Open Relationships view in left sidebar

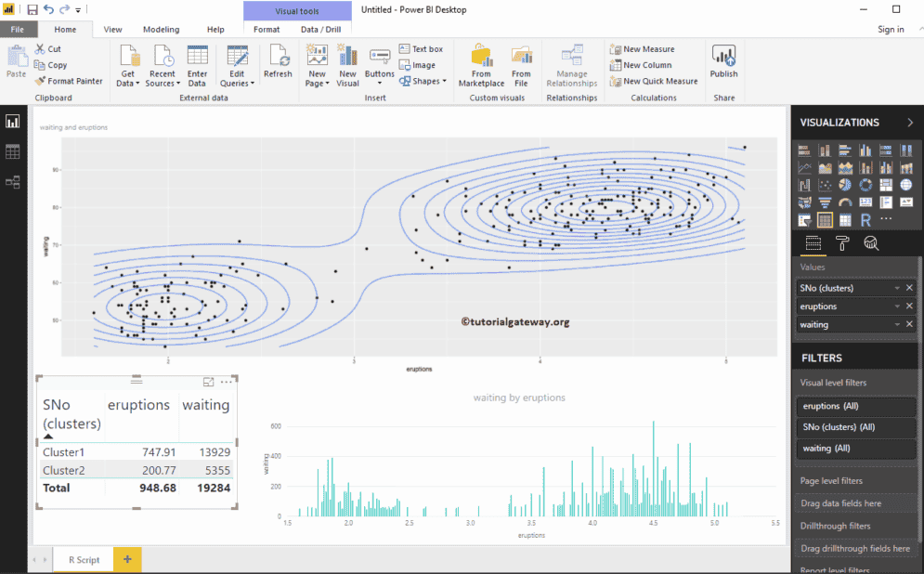point(13,182)
